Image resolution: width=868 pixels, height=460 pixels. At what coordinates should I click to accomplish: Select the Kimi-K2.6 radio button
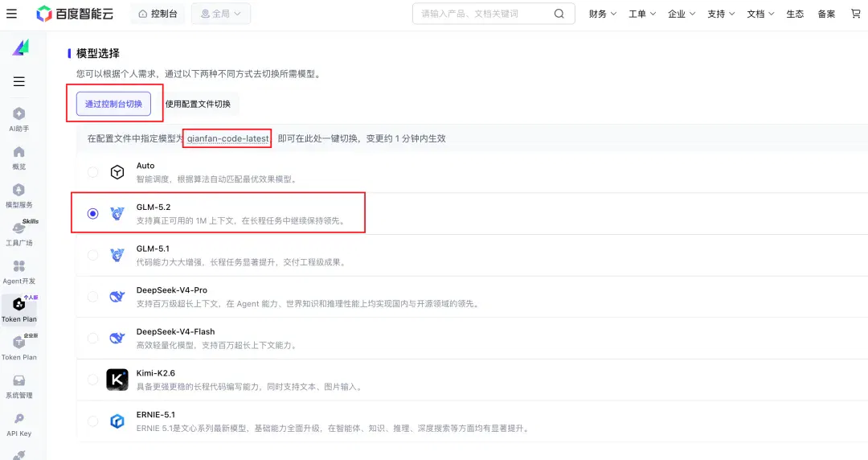pos(93,380)
